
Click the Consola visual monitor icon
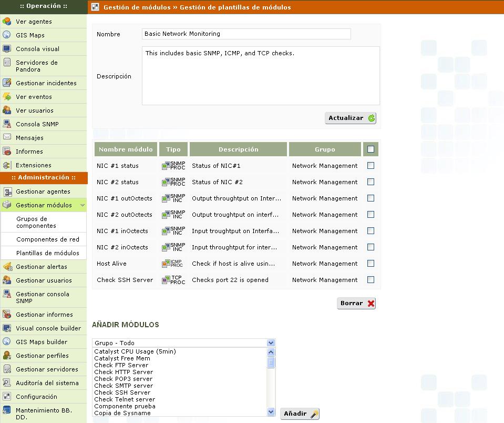tap(7, 49)
